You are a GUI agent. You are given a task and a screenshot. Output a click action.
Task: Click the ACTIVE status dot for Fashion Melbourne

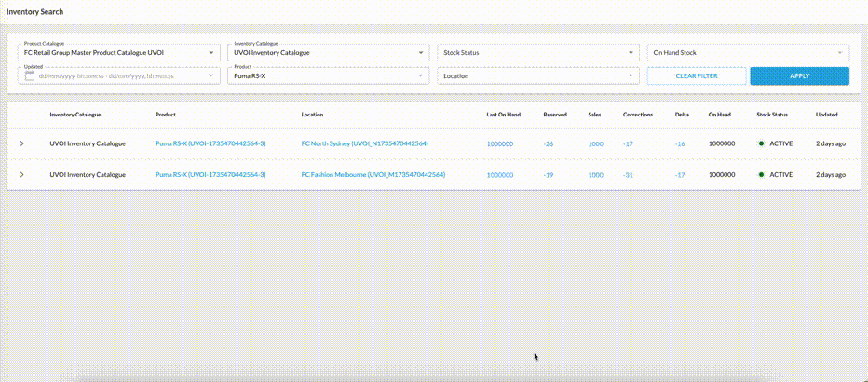pyautogui.click(x=761, y=174)
